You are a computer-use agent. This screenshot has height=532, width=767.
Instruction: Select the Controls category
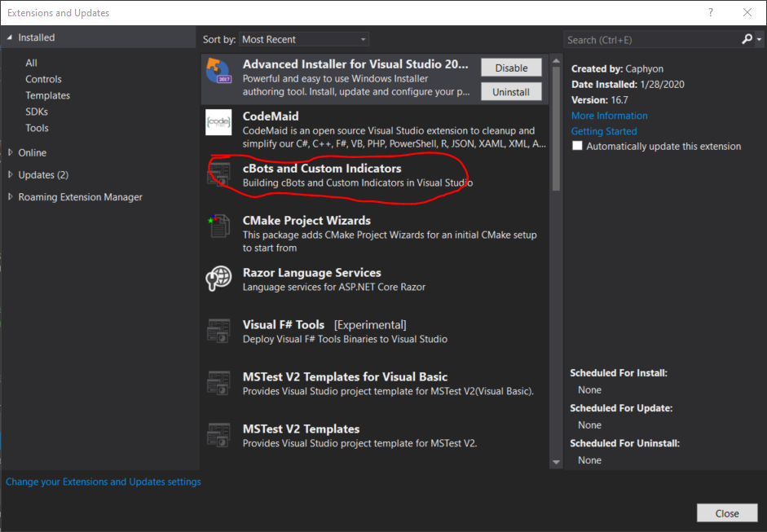coord(43,79)
